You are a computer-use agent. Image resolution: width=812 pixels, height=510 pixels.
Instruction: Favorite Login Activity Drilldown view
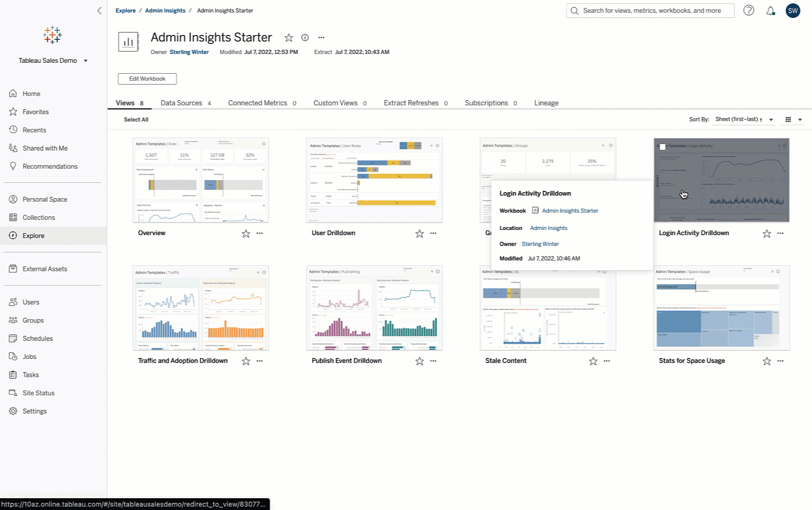767,233
